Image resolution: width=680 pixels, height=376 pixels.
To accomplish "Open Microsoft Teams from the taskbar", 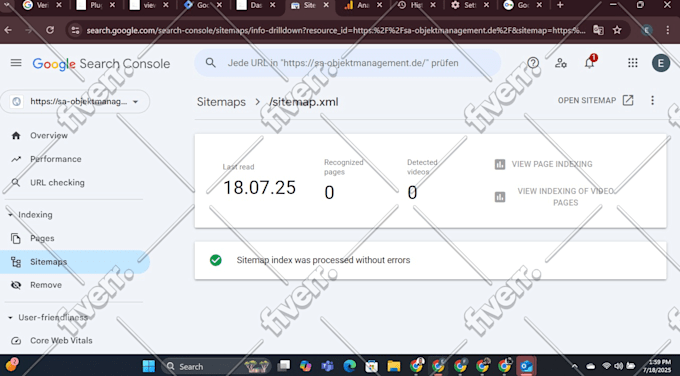I will (x=327, y=366).
